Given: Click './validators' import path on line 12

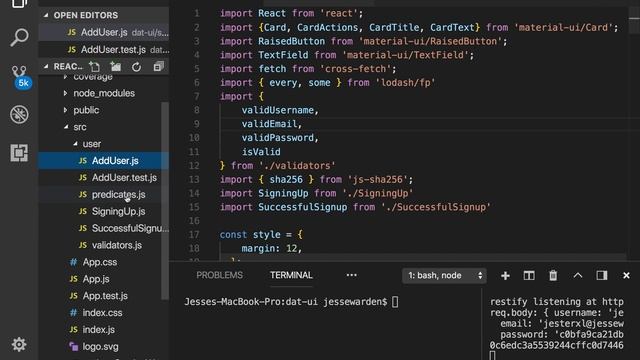Looking at the screenshot, I should click(x=297, y=166).
